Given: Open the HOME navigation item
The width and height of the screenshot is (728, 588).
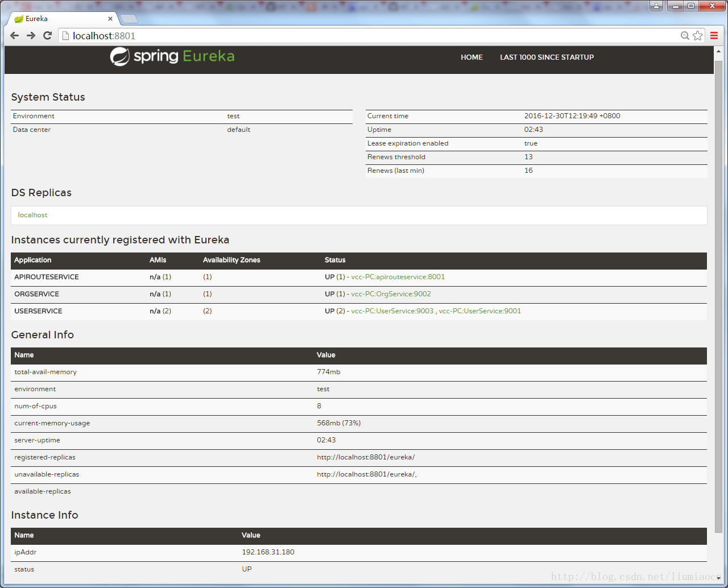Looking at the screenshot, I should click(x=471, y=57).
